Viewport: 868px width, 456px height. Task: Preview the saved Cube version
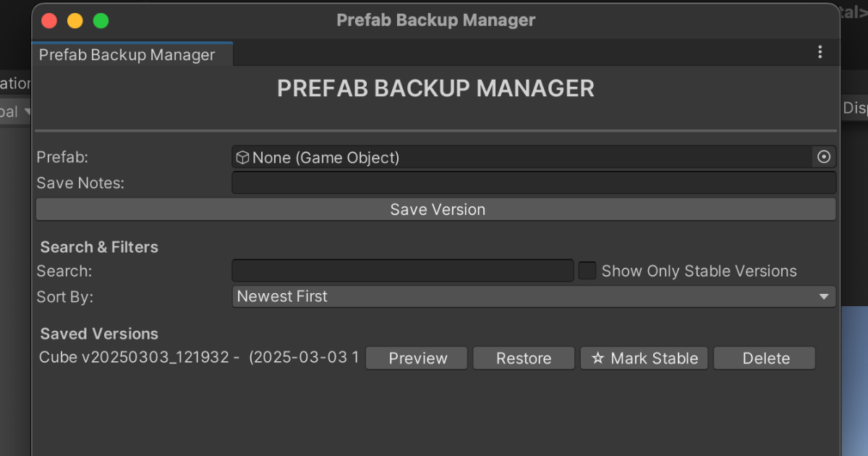[416, 358]
